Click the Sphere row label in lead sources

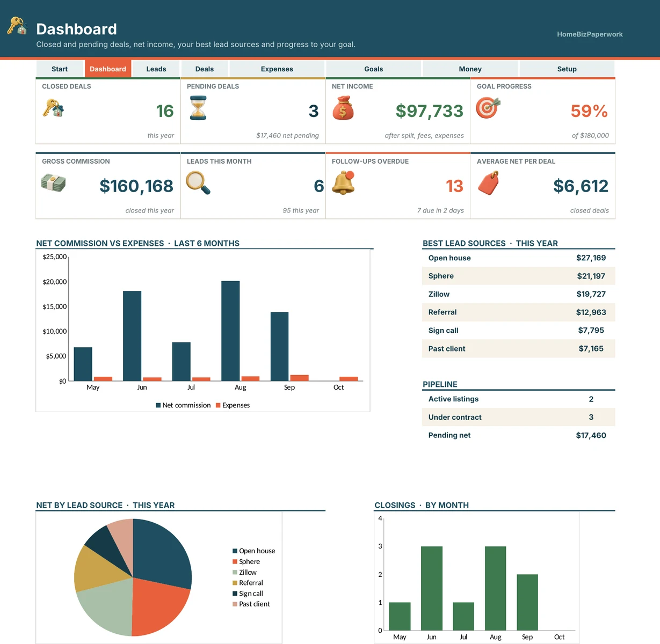tap(441, 276)
